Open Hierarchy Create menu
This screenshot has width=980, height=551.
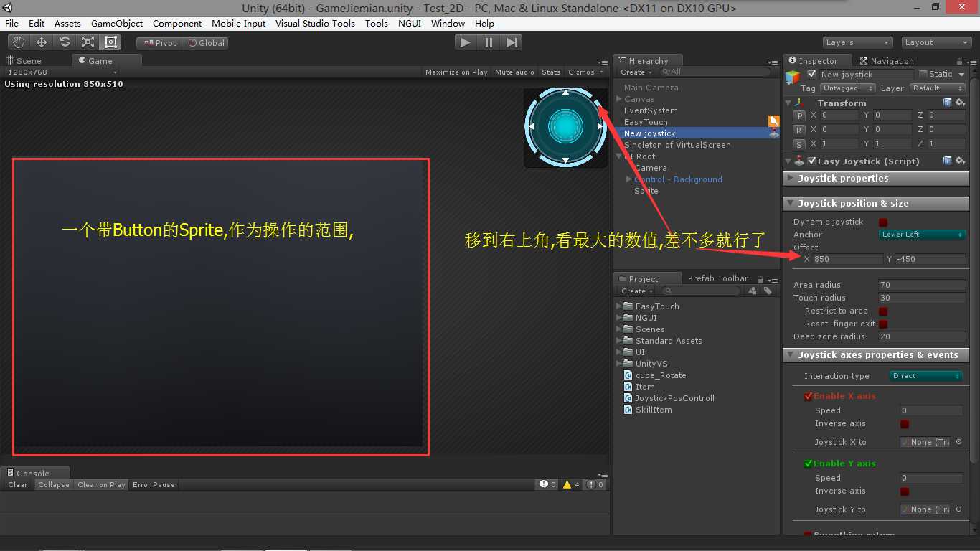point(636,72)
